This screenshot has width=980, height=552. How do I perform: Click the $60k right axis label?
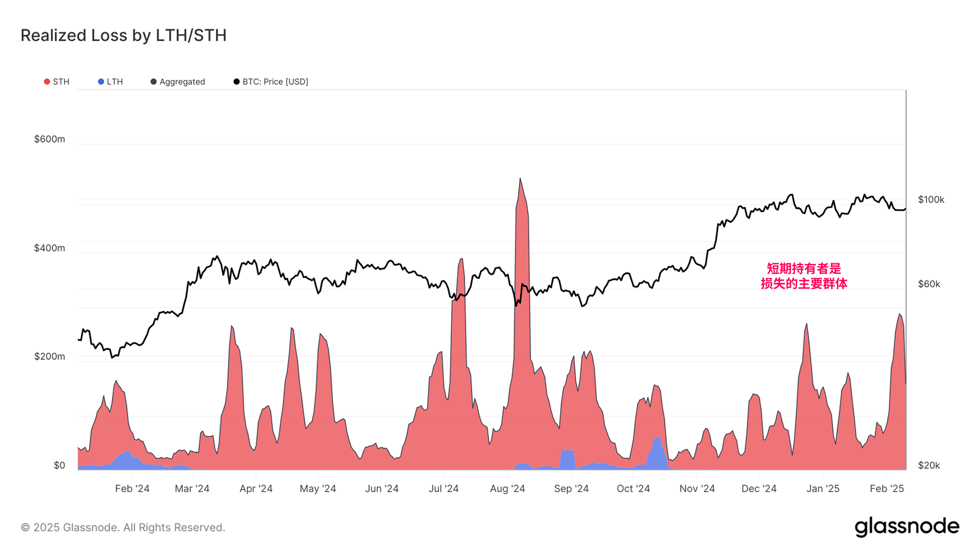point(929,284)
